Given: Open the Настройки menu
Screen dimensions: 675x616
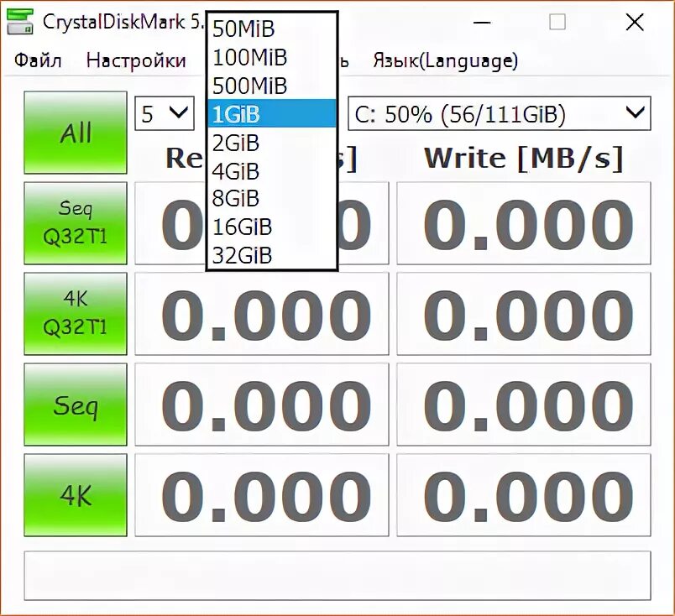Looking at the screenshot, I should (x=136, y=60).
